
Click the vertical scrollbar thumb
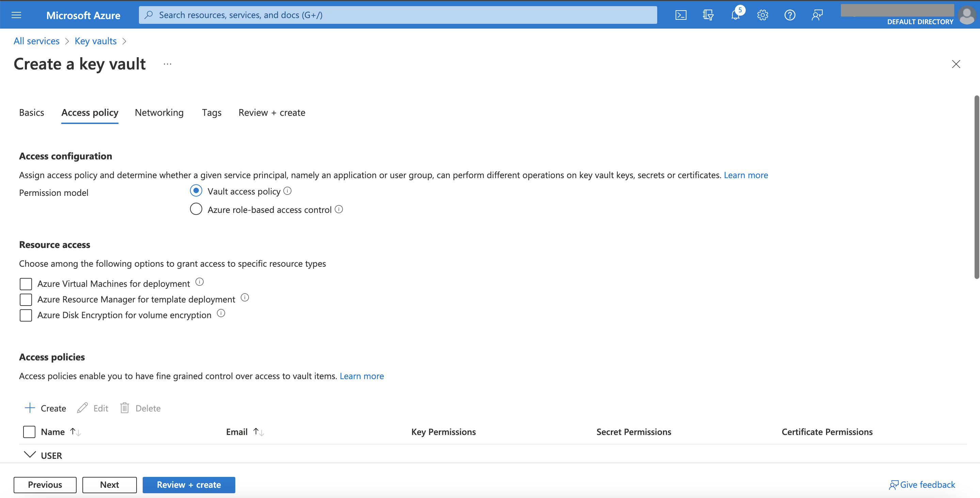click(x=976, y=187)
